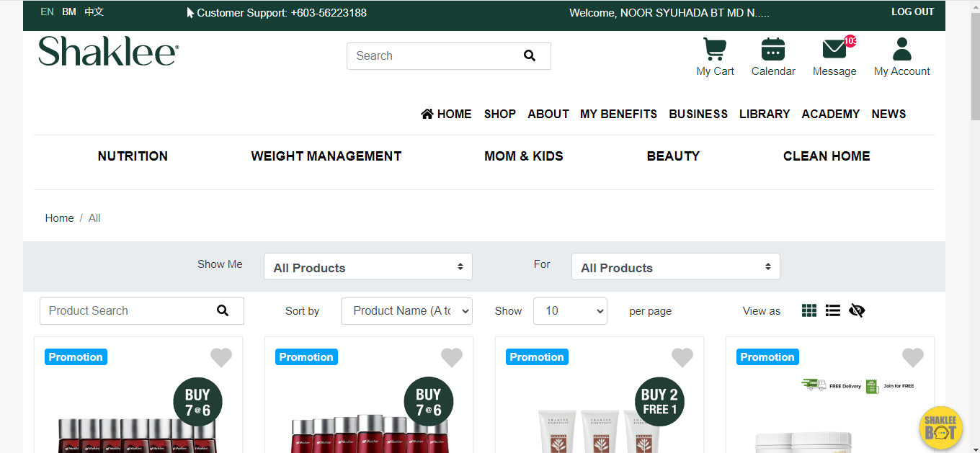Click the Customer Support phone number text
The height and width of the screenshot is (453, 980).
329,12
